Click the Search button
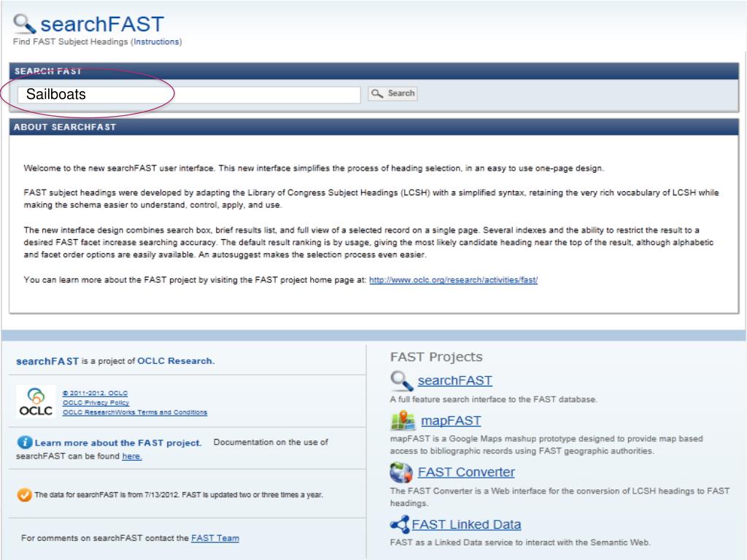Image resolution: width=747 pixels, height=560 pixels. [392, 93]
